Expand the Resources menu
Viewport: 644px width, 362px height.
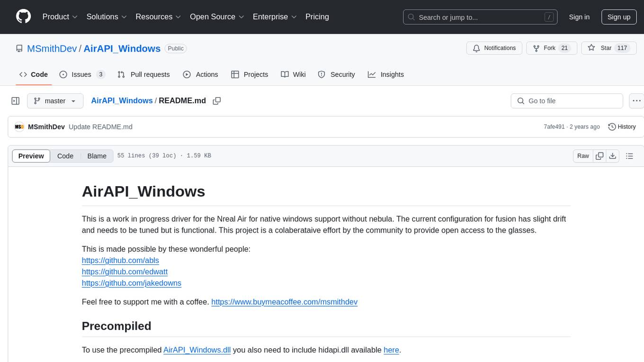(x=158, y=17)
